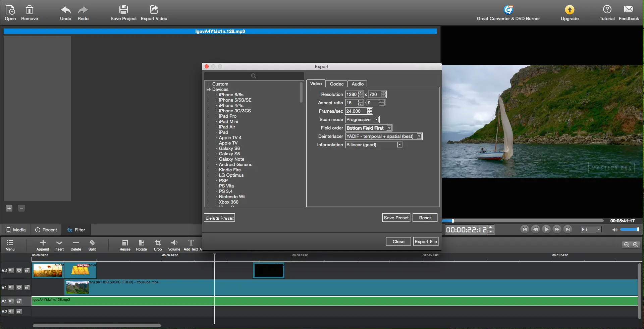Collapse the Devices tree
Image resolution: width=644 pixels, height=329 pixels.
(209, 89)
